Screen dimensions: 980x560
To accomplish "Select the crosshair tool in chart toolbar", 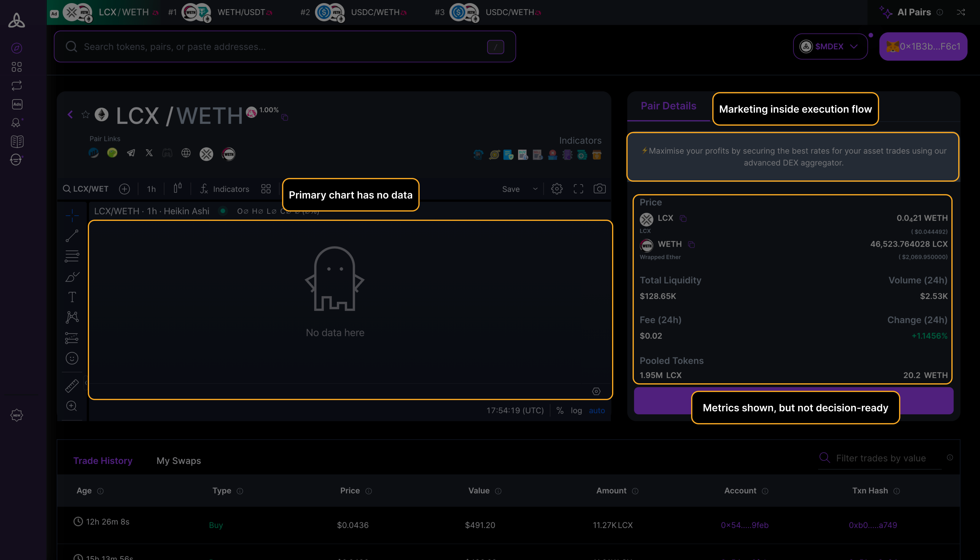I will [x=72, y=215].
